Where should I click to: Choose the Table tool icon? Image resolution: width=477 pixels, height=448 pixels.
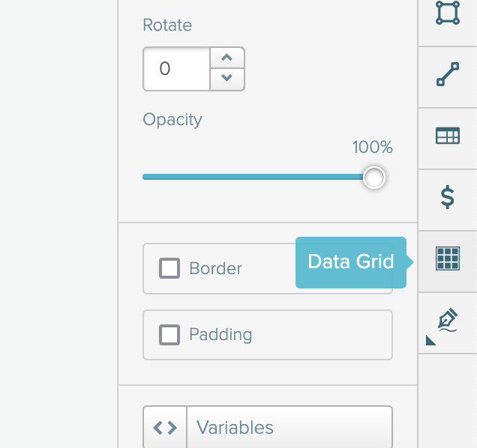[448, 136]
